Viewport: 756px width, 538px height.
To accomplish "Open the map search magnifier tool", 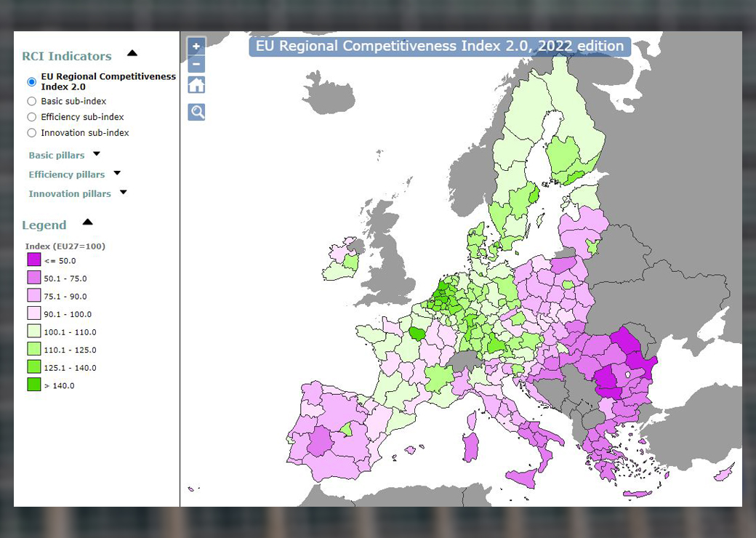I will click(x=196, y=112).
